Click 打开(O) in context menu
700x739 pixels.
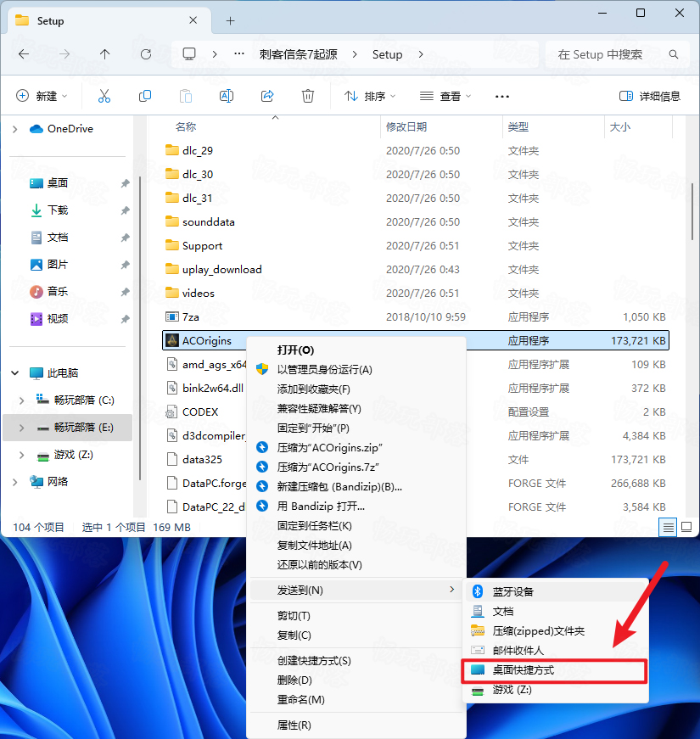pyautogui.click(x=356, y=350)
